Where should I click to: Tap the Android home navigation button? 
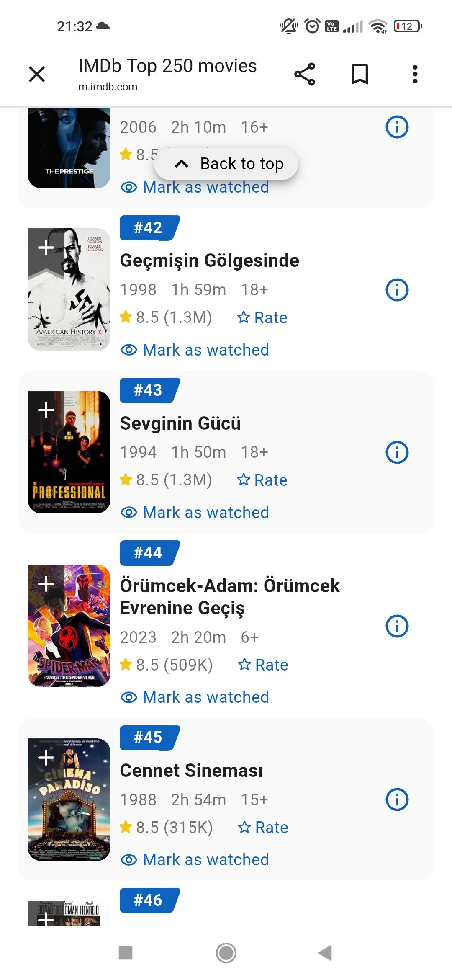pos(226,953)
